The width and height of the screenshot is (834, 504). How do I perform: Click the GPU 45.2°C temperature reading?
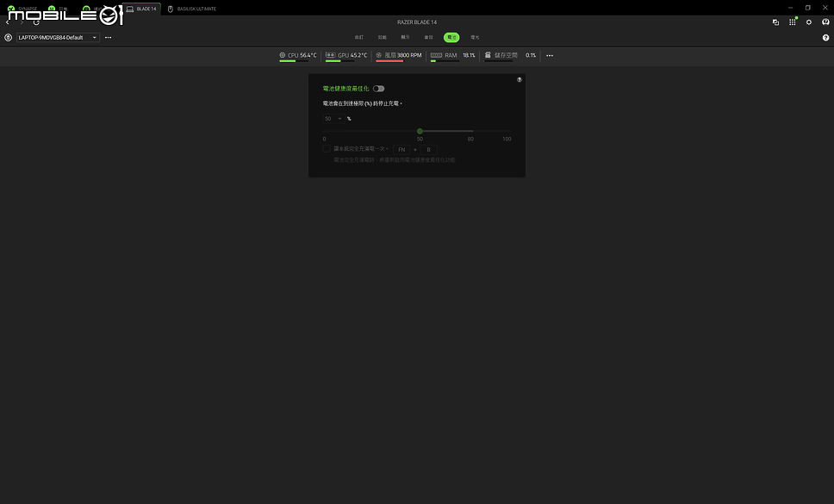click(358, 55)
